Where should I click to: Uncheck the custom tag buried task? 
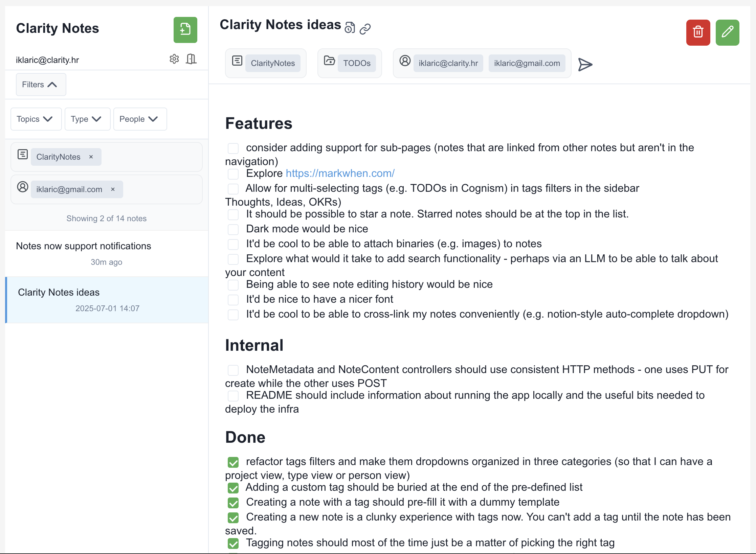(x=233, y=488)
